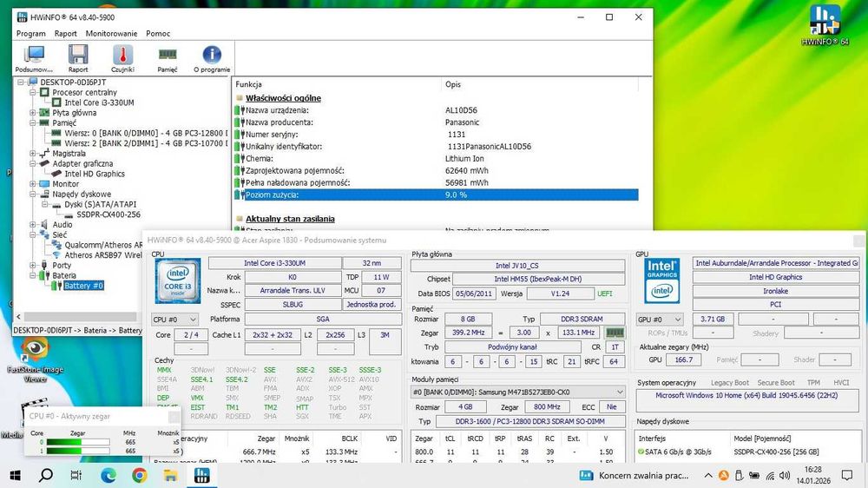868x488 pixels.
Task: Click the Wi-Fi network tray icon
Action: [x=770, y=475]
